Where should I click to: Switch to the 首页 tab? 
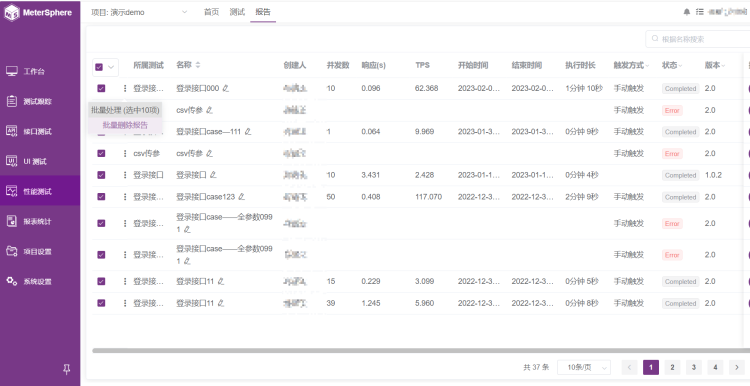click(211, 12)
